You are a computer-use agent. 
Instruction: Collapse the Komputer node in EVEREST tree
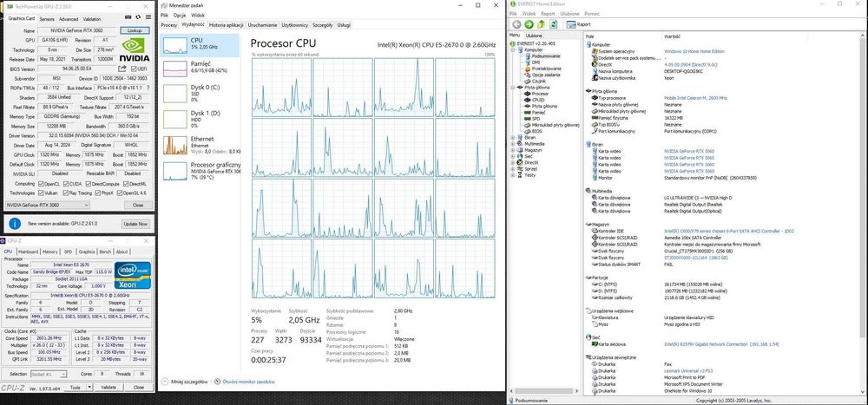click(513, 49)
